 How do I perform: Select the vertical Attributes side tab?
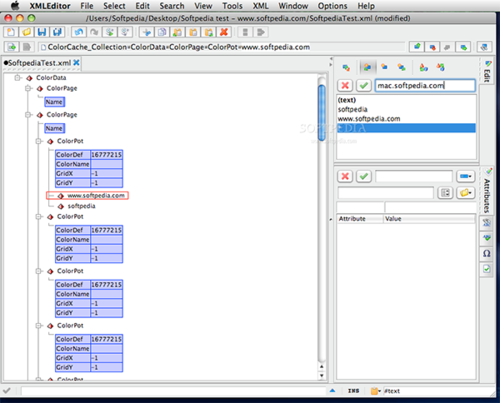[x=487, y=191]
